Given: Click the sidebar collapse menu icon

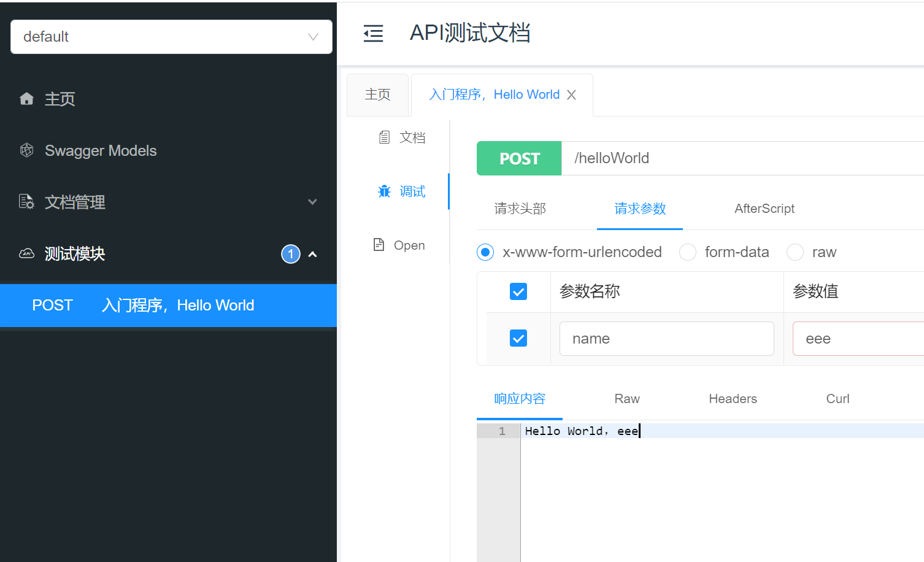Looking at the screenshot, I should point(373,34).
